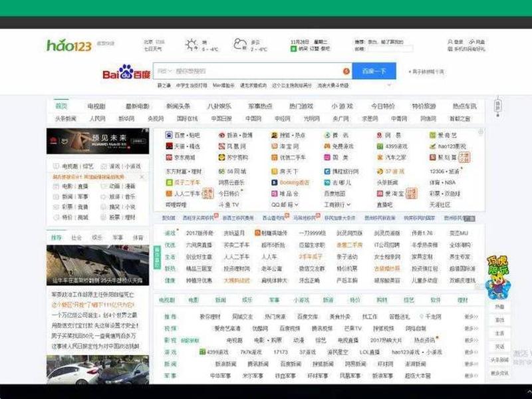Viewport: 532px width, 399px height.
Task: Open the 58同城 site icon
Action: [221, 172]
